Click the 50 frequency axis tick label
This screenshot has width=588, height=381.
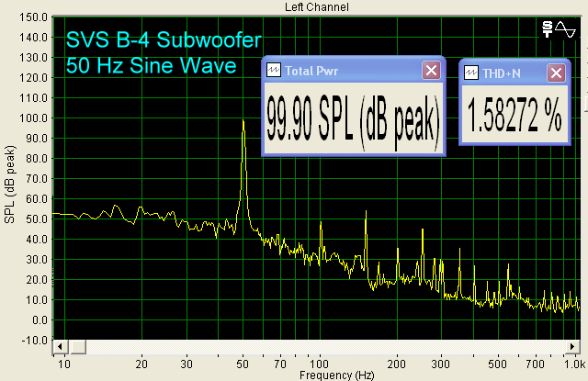(x=243, y=364)
